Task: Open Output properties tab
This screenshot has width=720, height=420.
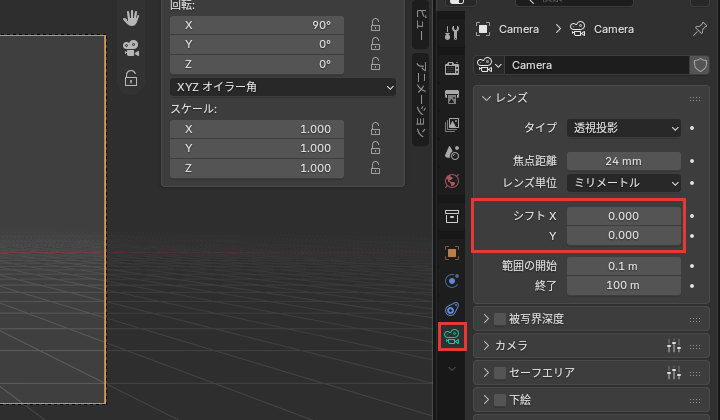Action: (x=452, y=96)
